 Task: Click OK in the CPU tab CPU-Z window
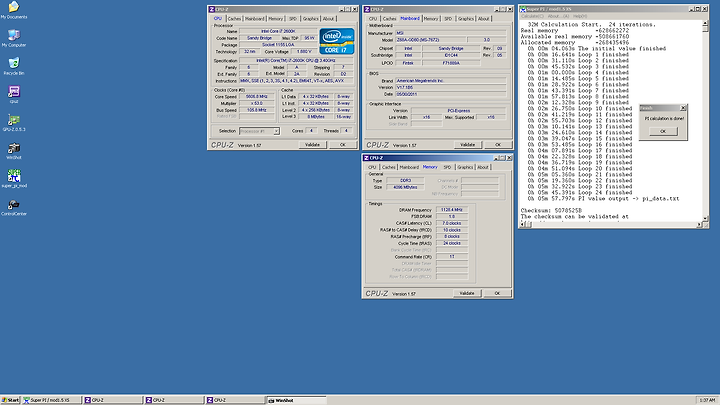[343, 145]
